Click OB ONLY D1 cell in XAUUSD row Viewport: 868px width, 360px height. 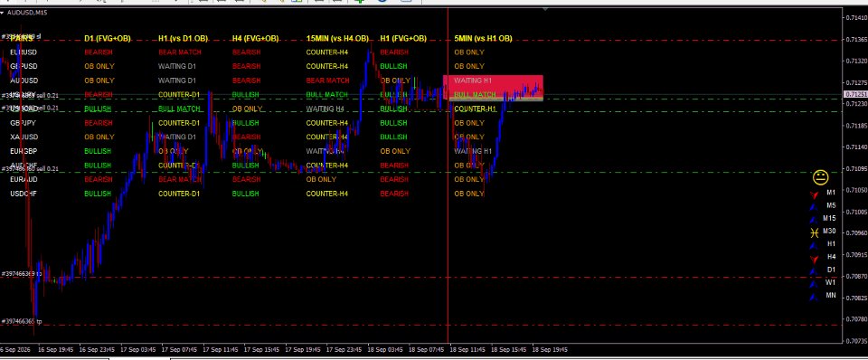(99, 137)
